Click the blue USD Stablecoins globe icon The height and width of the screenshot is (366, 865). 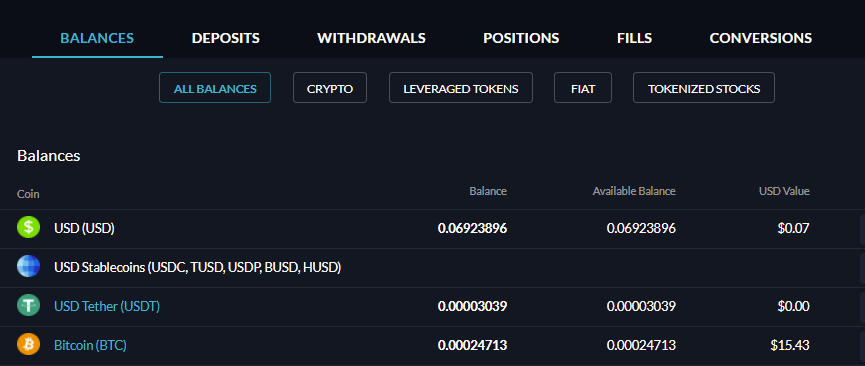click(28, 267)
